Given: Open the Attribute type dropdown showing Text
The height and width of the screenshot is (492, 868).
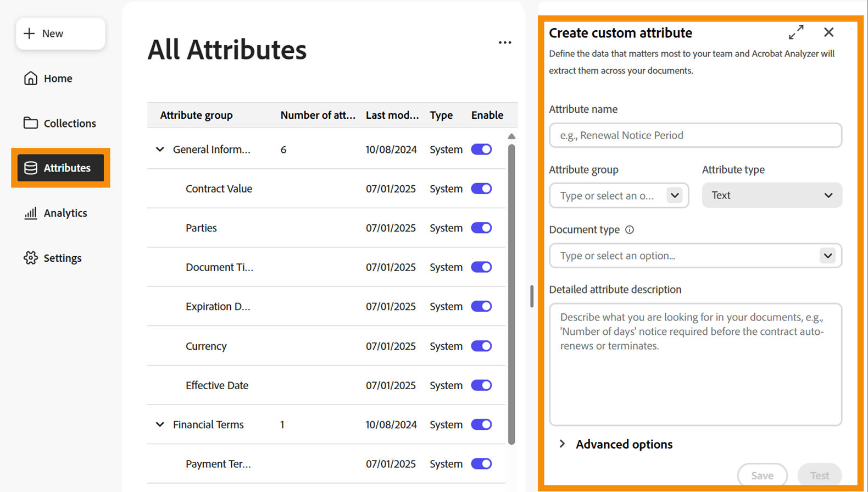Looking at the screenshot, I should coord(772,195).
